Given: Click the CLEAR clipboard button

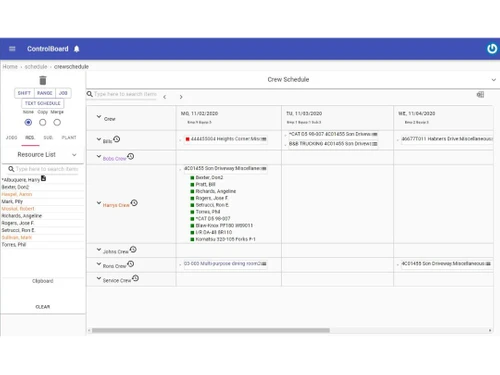Looking at the screenshot, I should (x=43, y=307).
